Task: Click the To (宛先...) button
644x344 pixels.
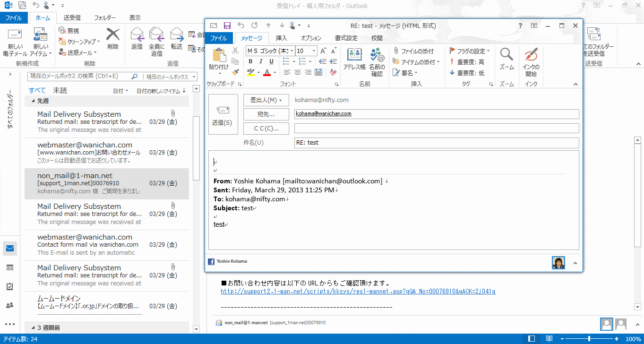Action: click(266, 114)
